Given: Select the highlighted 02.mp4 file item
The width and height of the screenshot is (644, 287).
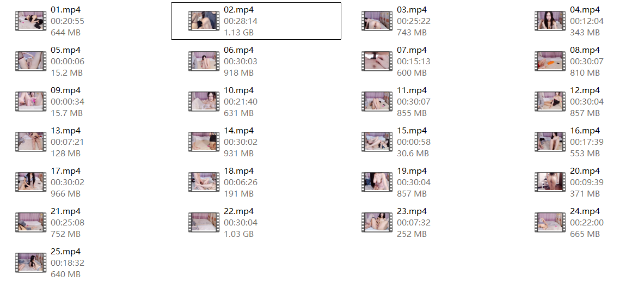Looking at the screenshot, I should pos(256,21).
